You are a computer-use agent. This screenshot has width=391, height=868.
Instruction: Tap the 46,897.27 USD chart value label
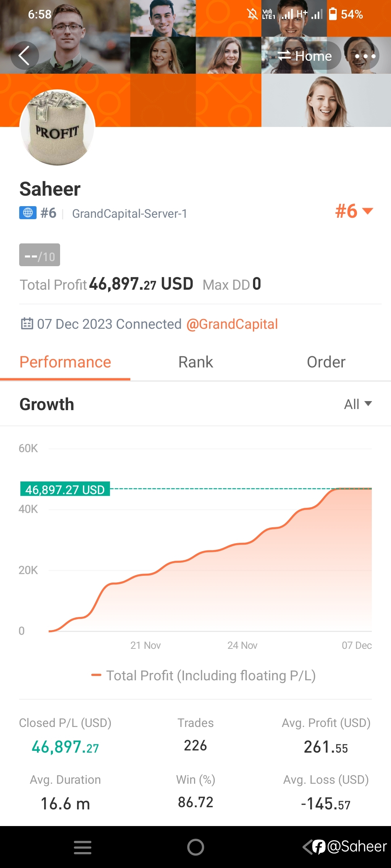point(65,489)
